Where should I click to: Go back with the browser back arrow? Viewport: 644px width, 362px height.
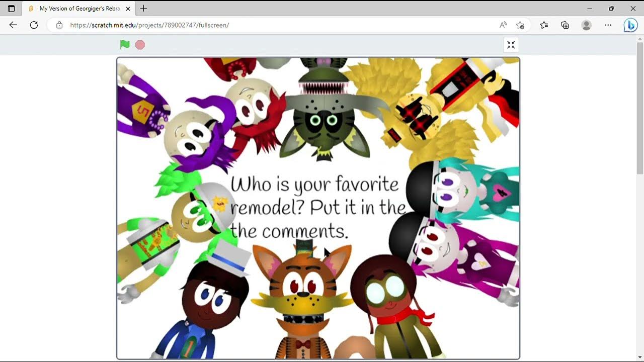tap(13, 25)
